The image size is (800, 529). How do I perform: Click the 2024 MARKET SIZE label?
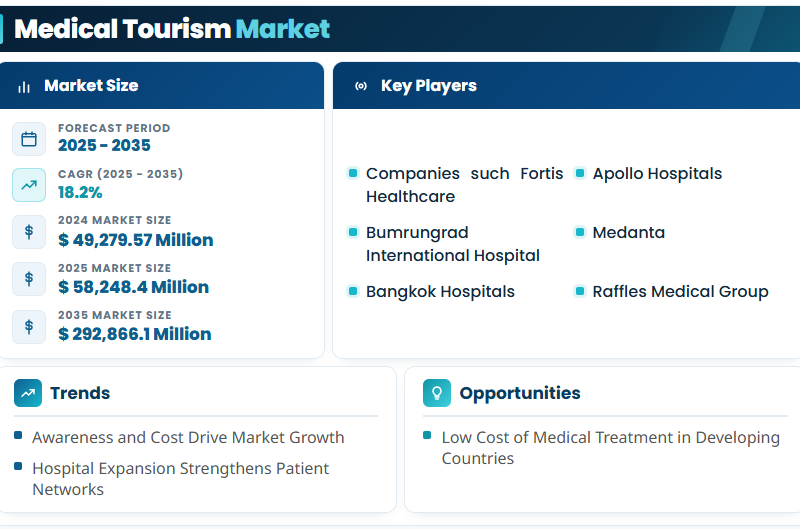(x=115, y=220)
